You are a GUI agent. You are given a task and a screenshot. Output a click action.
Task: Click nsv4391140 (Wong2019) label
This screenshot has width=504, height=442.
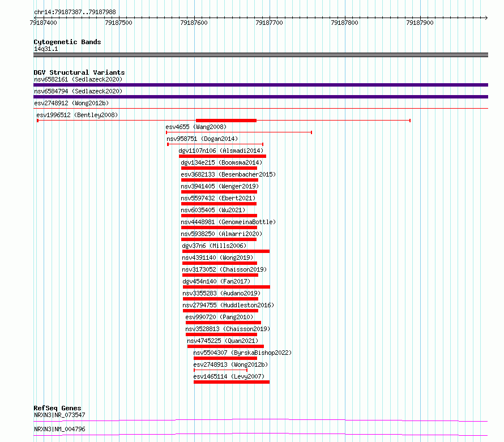[x=217, y=258]
